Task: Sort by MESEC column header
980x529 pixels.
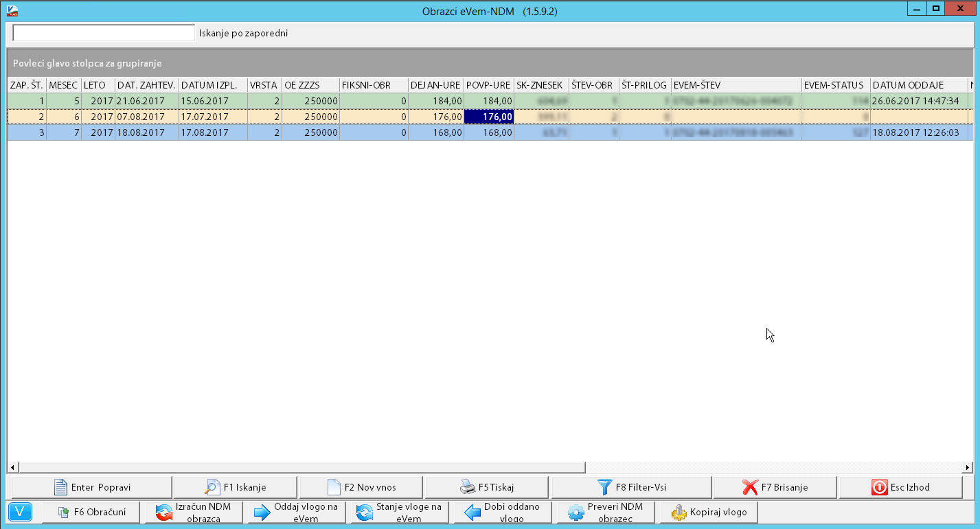Action: pyautogui.click(x=64, y=85)
